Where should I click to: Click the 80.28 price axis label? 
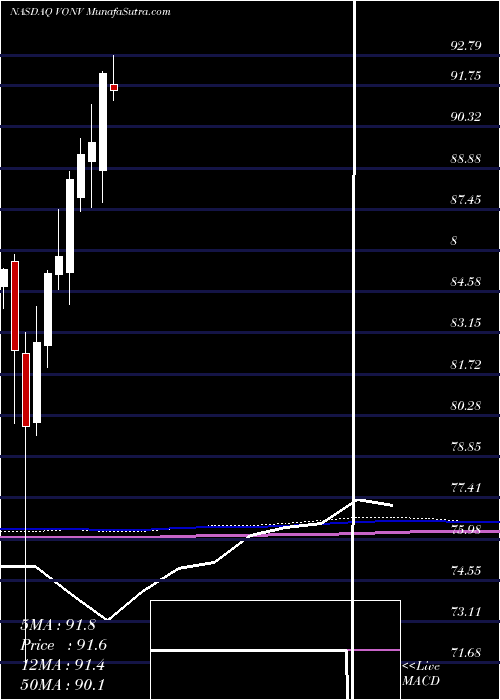(466, 406)
